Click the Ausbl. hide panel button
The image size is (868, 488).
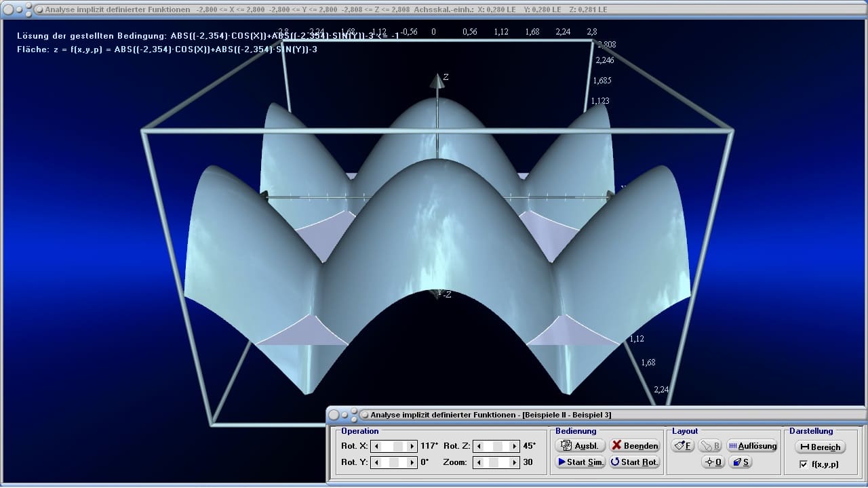pos(580,445)
